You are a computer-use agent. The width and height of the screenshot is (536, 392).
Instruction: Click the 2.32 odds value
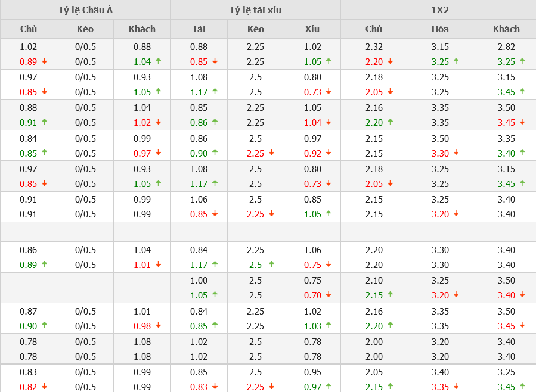(374, 47)
